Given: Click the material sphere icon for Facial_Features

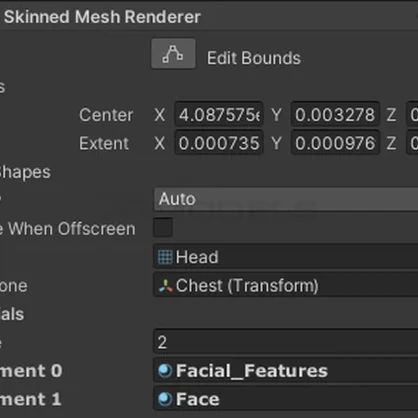Looking at the screenshot, I should click(x=165, y=371).
